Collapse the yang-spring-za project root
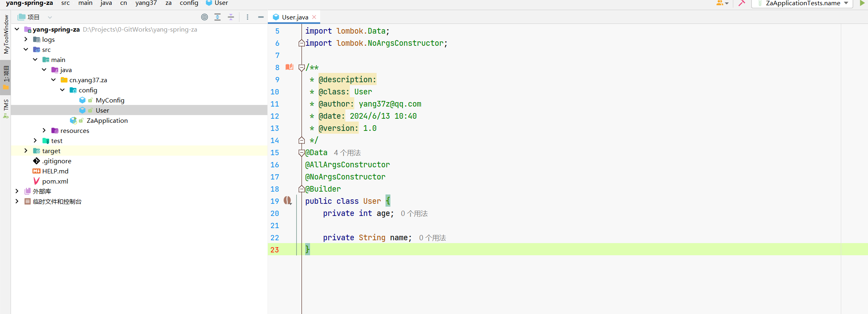The width and height of the screenshot is (868, 314). (x=17, y=29)
